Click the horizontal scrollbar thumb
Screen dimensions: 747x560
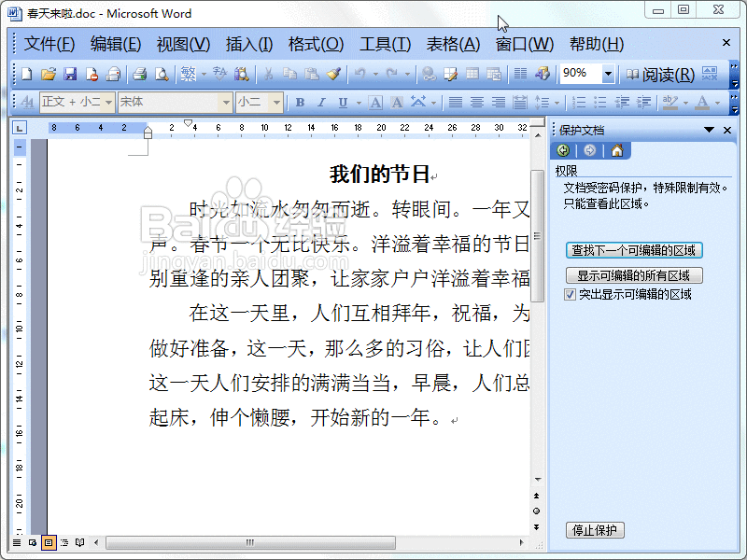click(x=249, y=542)
